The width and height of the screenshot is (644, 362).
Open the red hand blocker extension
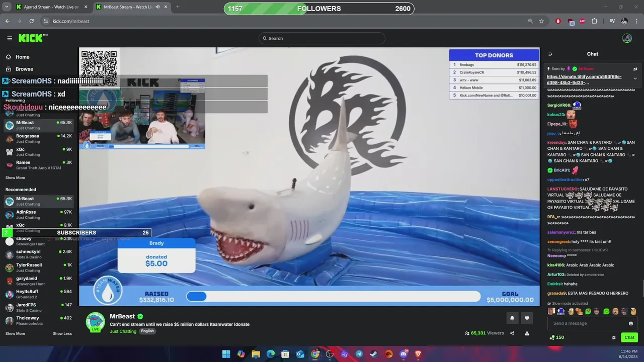click(558, 21)
